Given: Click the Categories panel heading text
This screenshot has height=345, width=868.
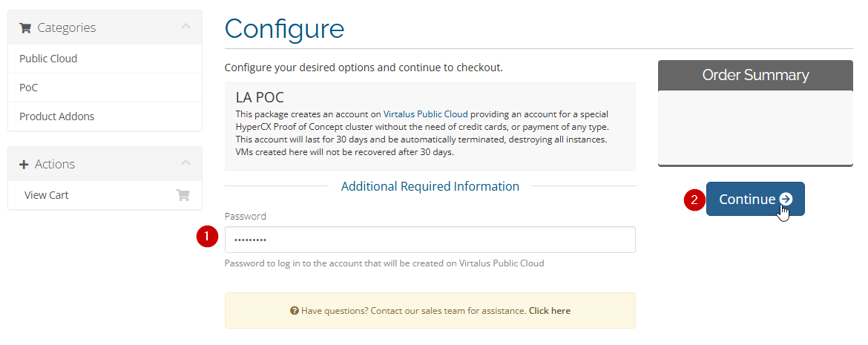Looking at the screenshot, I should tap(66, 27).
